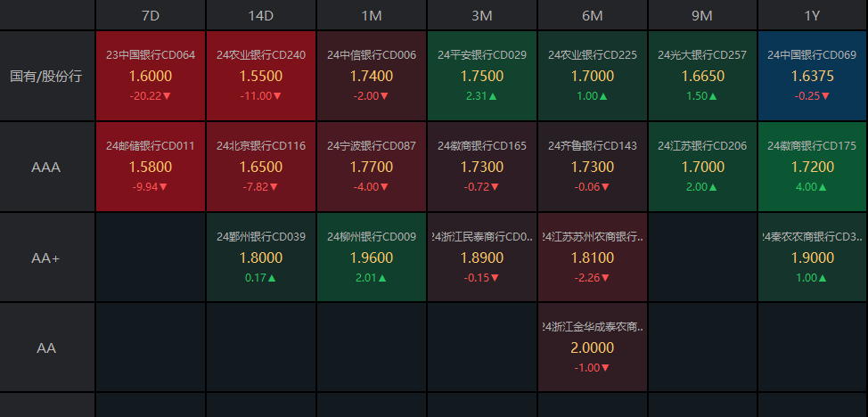Click the 1Y tenor column header
The height and width of the screenshot is (417, 868).
(812, 15)
